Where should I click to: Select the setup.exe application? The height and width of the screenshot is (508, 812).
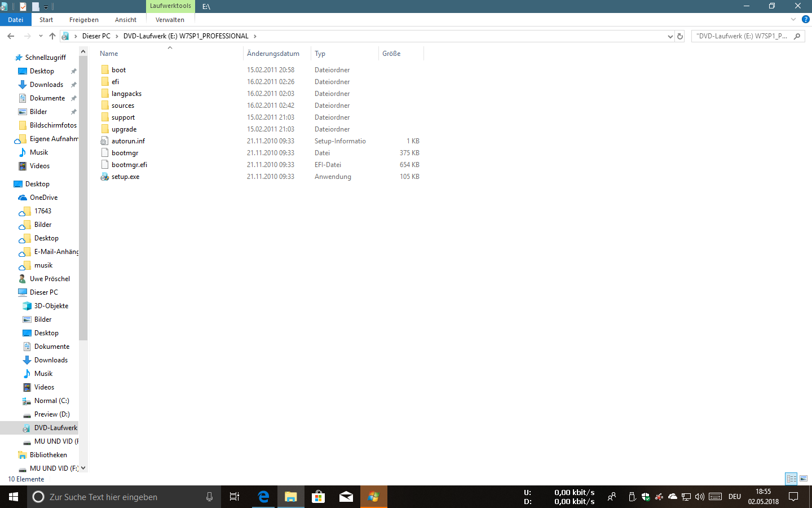pos(125,177)
